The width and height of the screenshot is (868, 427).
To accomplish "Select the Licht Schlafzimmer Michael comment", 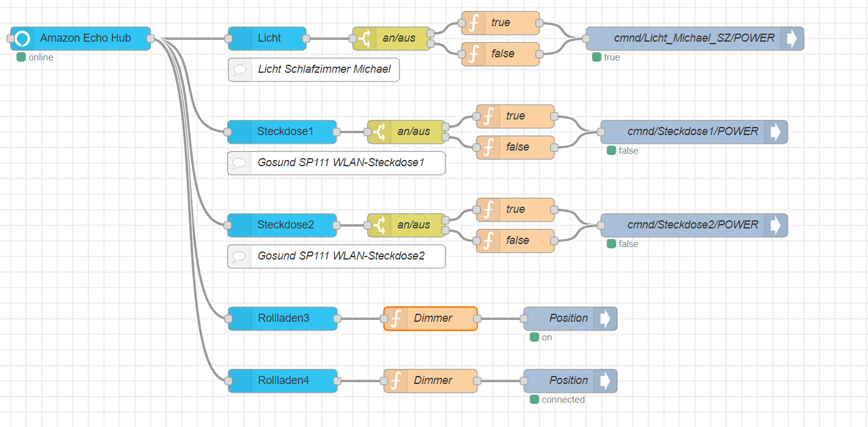I will [x=314, y=70].
